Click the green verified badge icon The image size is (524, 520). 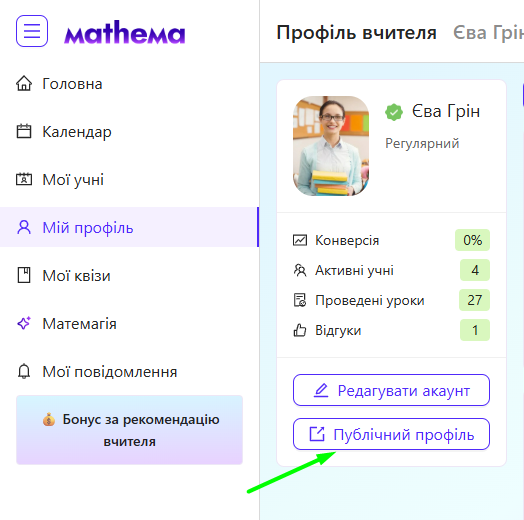(394, 112)
